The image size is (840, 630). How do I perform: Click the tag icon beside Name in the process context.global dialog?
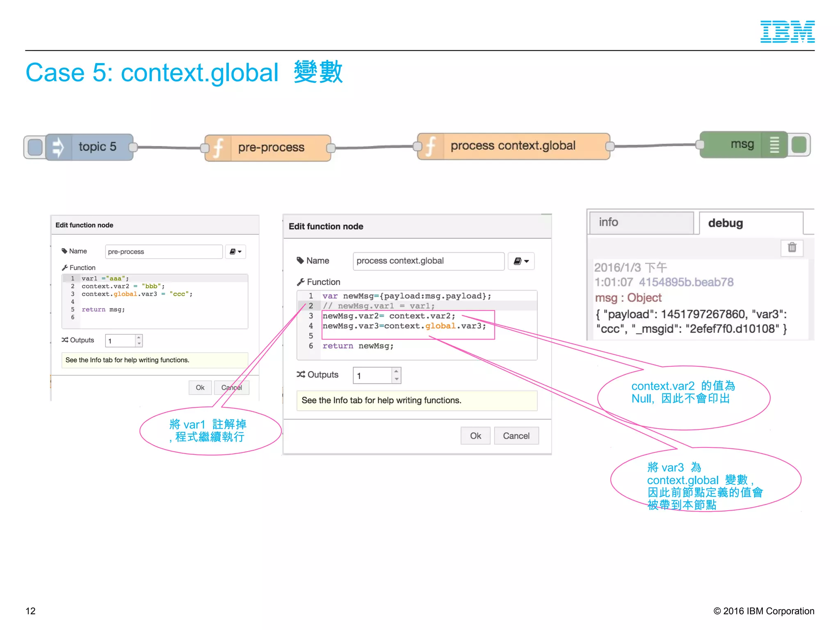click(x=300, y=260)
